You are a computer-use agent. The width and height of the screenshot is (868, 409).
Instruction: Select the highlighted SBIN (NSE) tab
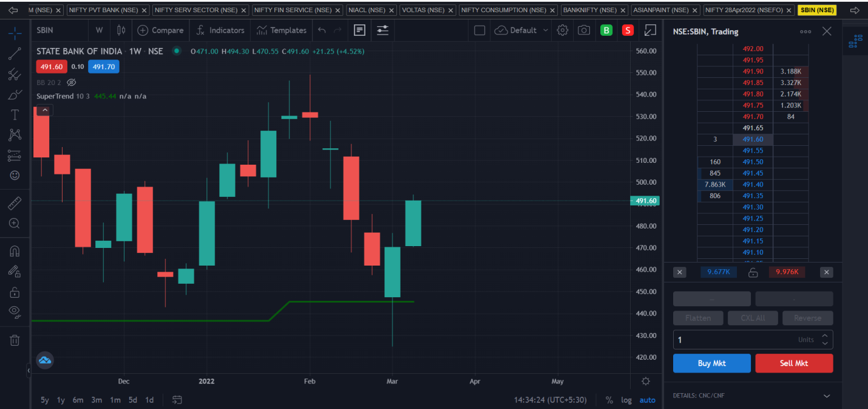click(818, 10)
